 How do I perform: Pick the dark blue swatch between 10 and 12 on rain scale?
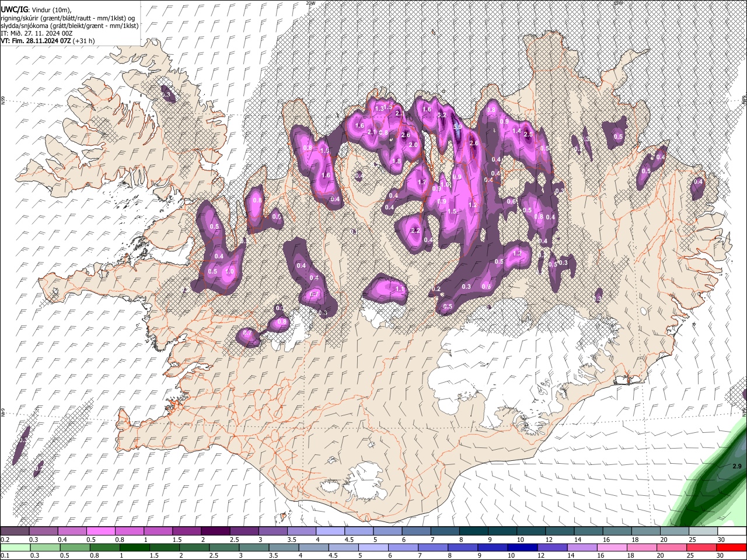tap(521, 547)
